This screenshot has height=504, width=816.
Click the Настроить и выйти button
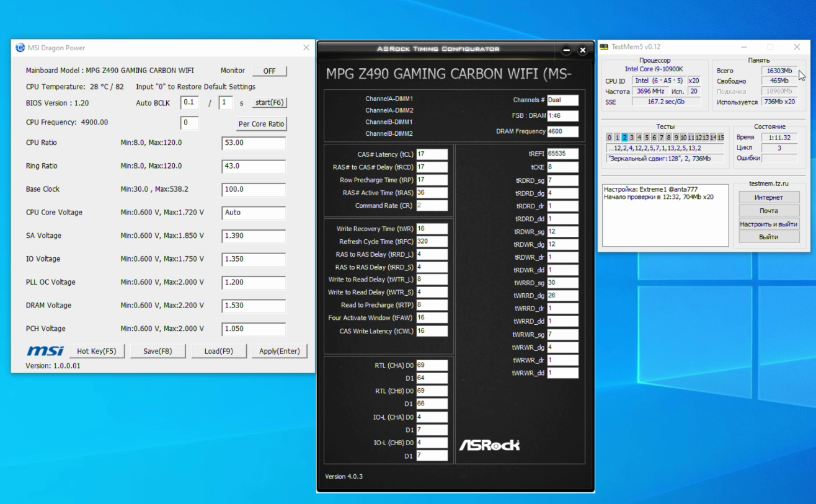pyautogui.click(x=769, y=224)
